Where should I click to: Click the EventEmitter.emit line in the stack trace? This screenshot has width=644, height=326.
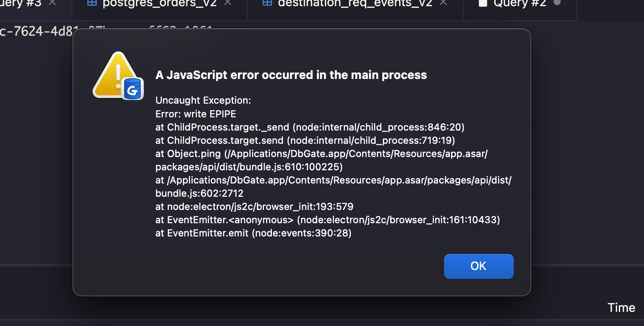[253, 233]
